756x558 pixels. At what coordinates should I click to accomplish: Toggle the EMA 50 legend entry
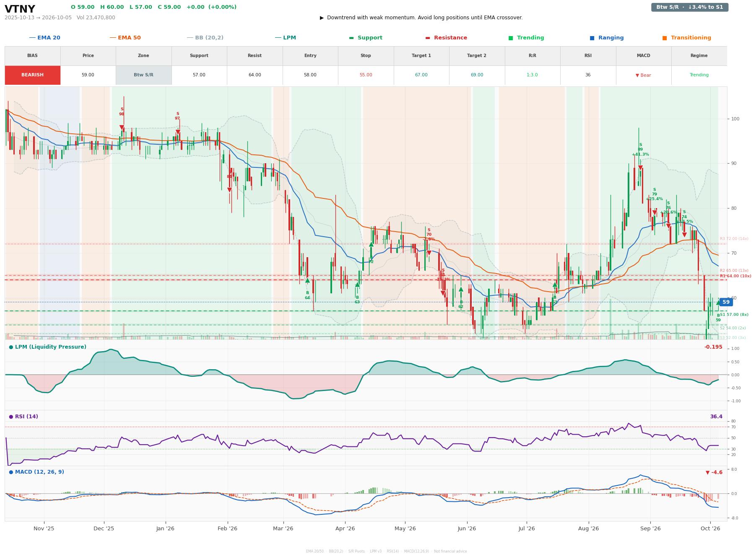125,38
